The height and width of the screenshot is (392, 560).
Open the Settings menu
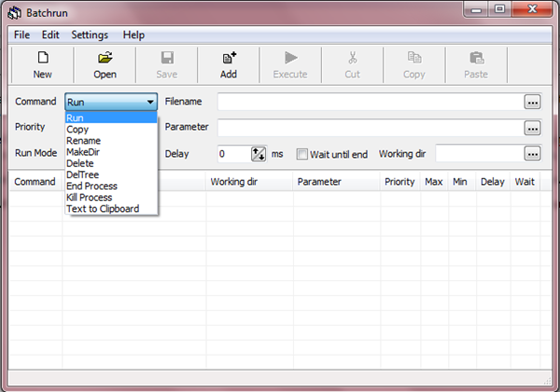tap(90, 35)
